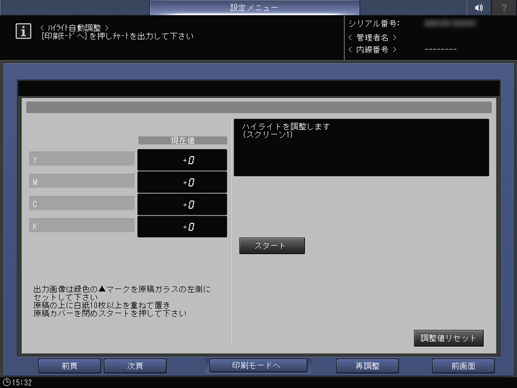Viewport: 517px width, 388px height.
Task: Open help with the question mark icon
Action: point(504,7)
